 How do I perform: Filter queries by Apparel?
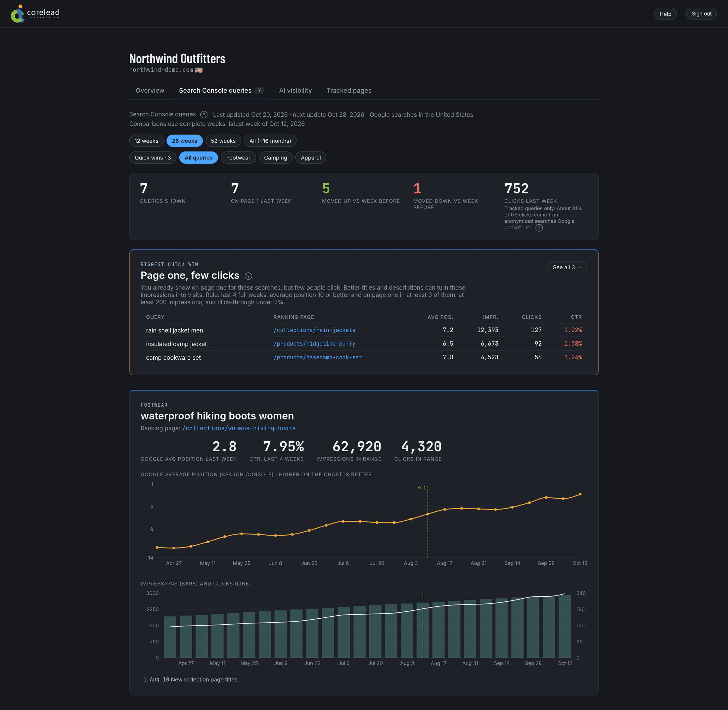(310, 158)
